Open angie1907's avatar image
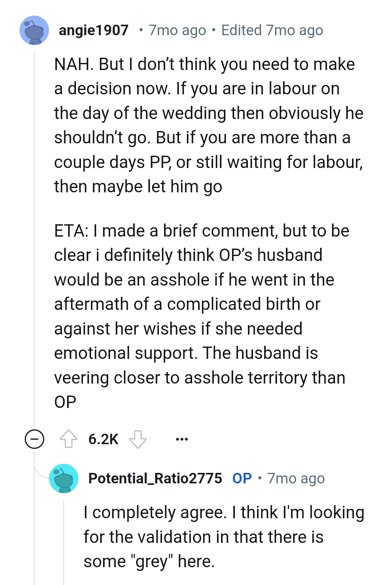392x585 pixels. tap(34, 30)
